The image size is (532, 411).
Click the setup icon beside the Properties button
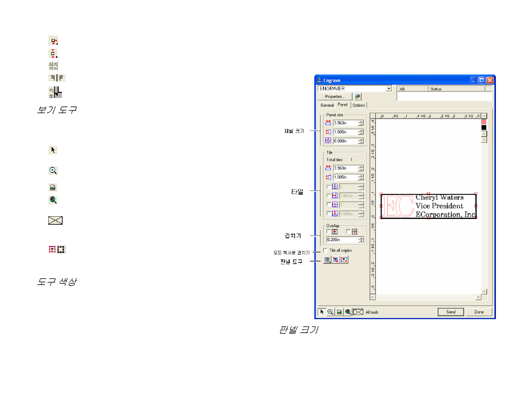[358, 97]
